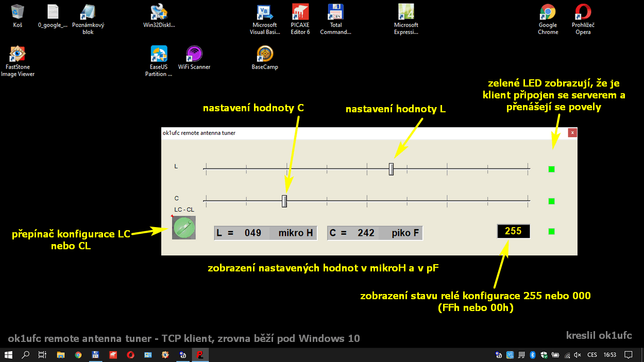The height and width of the screenshot is (362, 644).
Task: Select the L slider handle
Action: coord(391,168)
